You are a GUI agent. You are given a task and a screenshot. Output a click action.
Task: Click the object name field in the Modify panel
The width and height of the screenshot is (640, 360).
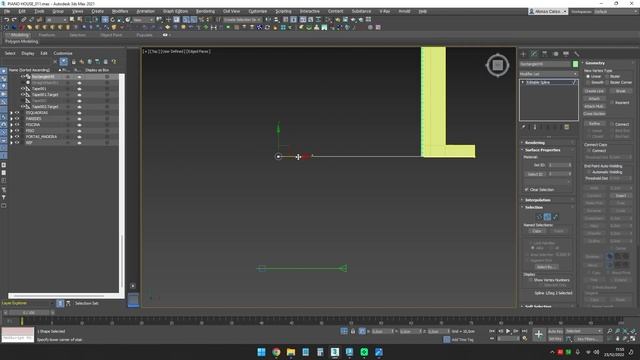coord(545,64)
